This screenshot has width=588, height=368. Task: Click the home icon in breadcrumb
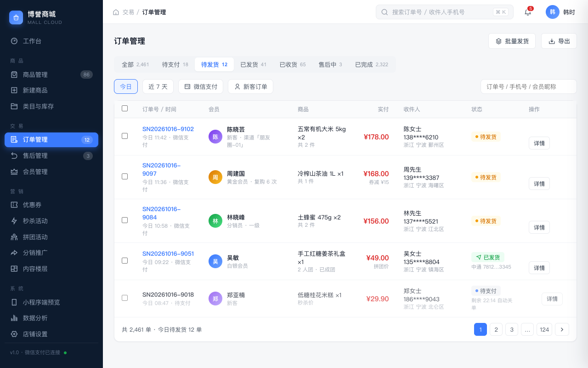tap(116, 12)
